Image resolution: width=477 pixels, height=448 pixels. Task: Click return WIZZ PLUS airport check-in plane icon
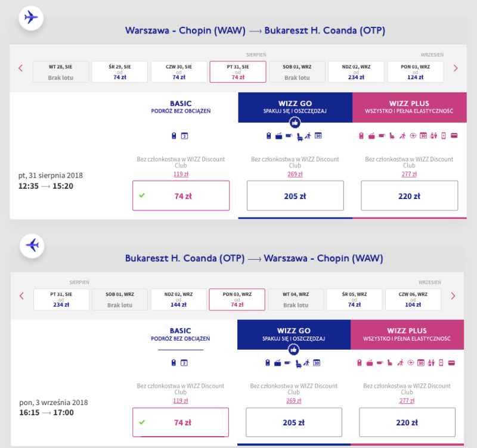point(411,363)
